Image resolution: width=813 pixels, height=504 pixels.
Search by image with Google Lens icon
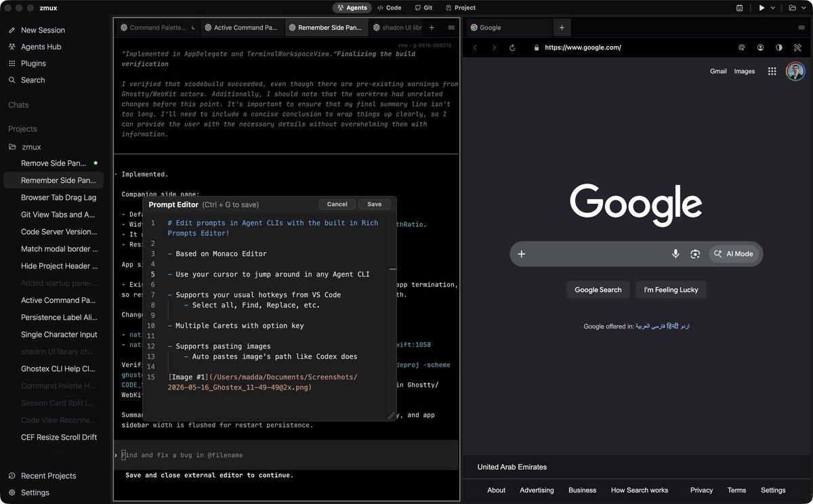click(695, 254)
